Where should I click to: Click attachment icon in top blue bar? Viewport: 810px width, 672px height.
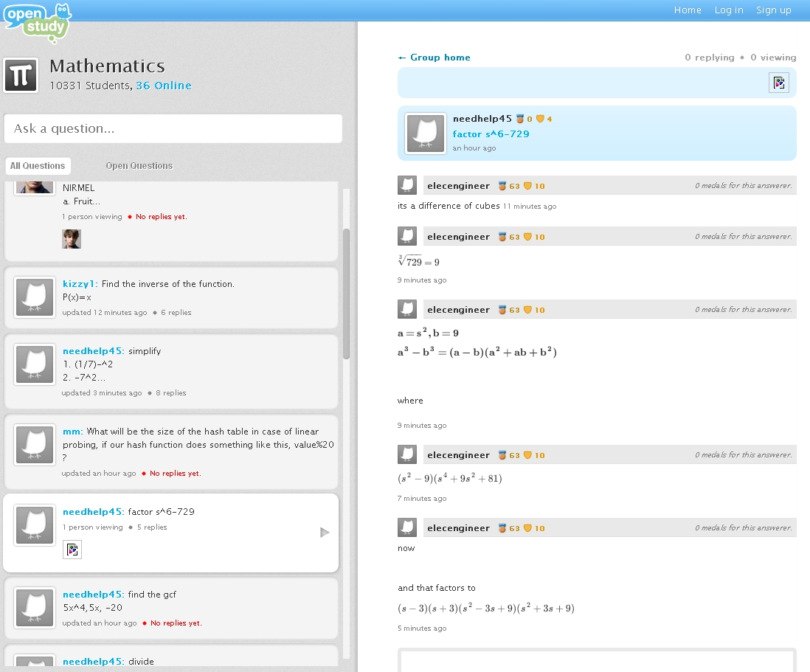778,83
